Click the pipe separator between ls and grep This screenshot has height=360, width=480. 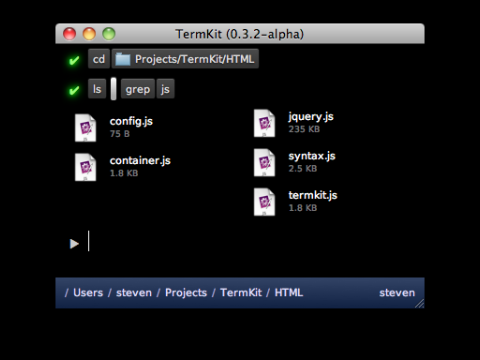tap(114, 89)
